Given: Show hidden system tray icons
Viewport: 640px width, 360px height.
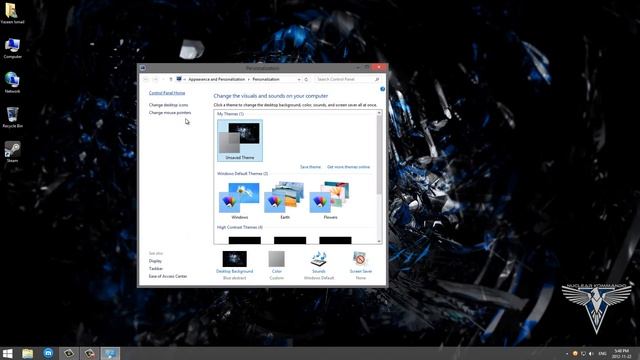Looking at the screenshot, I should tap(567, 353).
